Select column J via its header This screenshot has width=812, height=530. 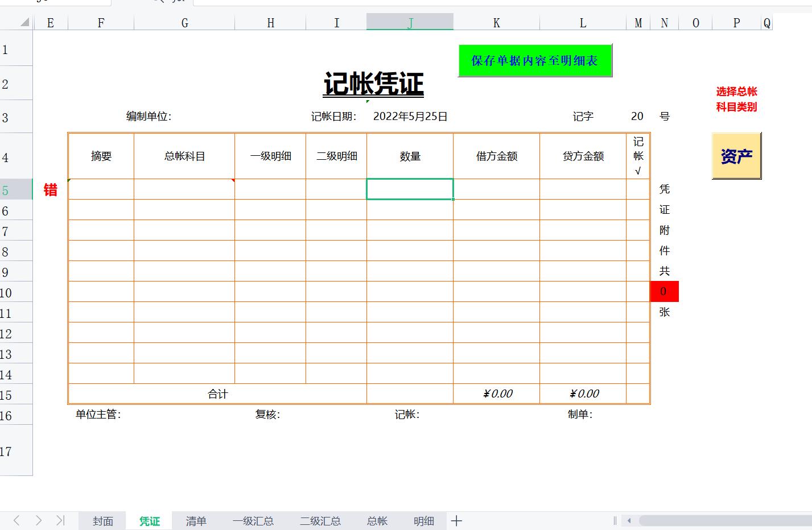[x=409, y=23]
